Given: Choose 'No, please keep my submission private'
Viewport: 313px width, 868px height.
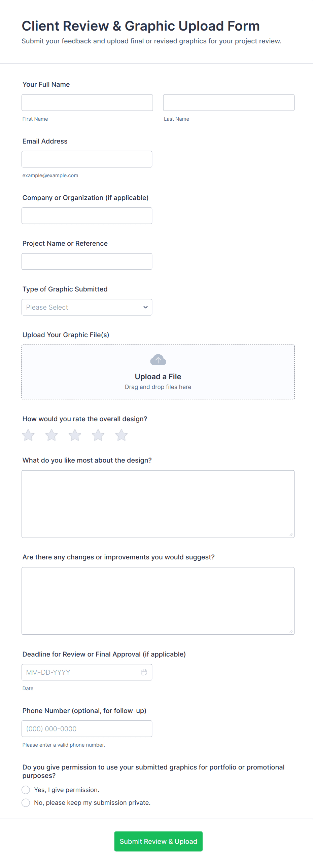Looking at the screenshot, I should coord(26,803).
